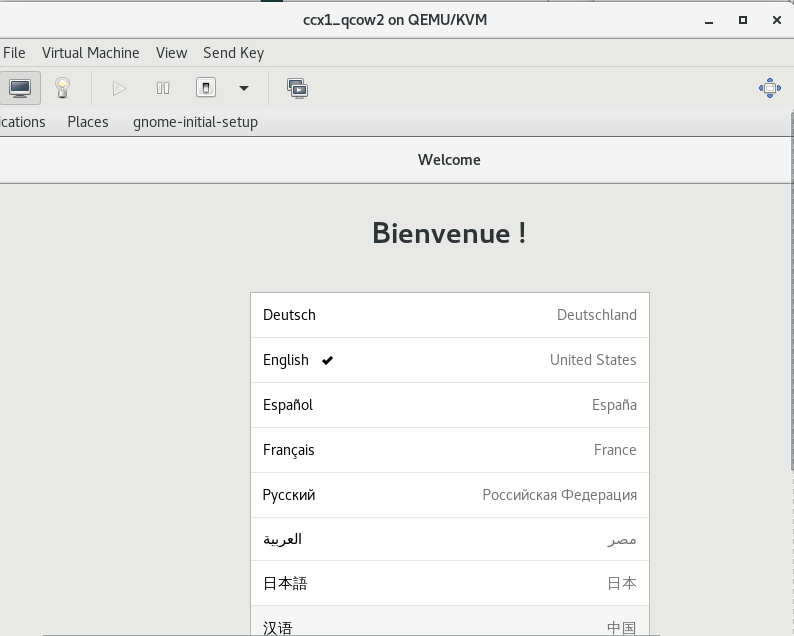794x636 pixels.
Task: Choose Français language row
Action: click(450, 450)
